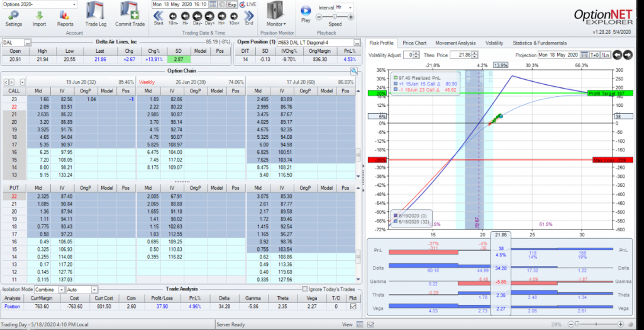
Task: Click the 1Ln projection button
Action: pyautogui.click(x=606, y=55)
